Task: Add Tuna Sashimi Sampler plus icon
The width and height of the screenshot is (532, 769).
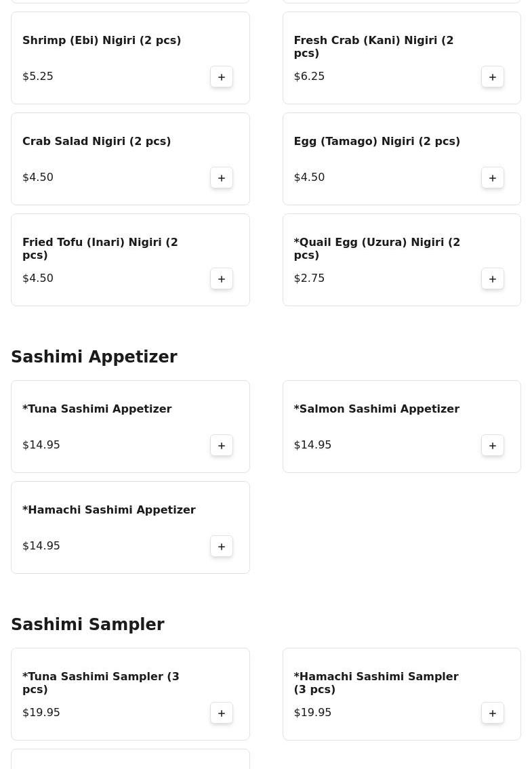Action: click(222, 713)
